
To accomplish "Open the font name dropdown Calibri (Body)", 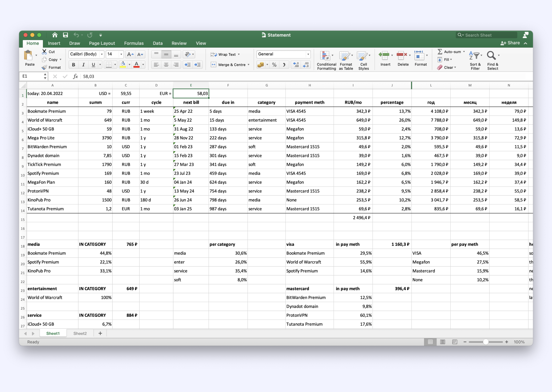I will coord(86,54).
